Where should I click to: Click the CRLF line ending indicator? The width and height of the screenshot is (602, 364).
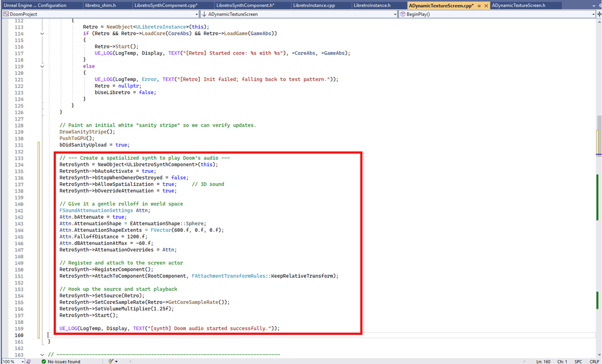[594, 361]
